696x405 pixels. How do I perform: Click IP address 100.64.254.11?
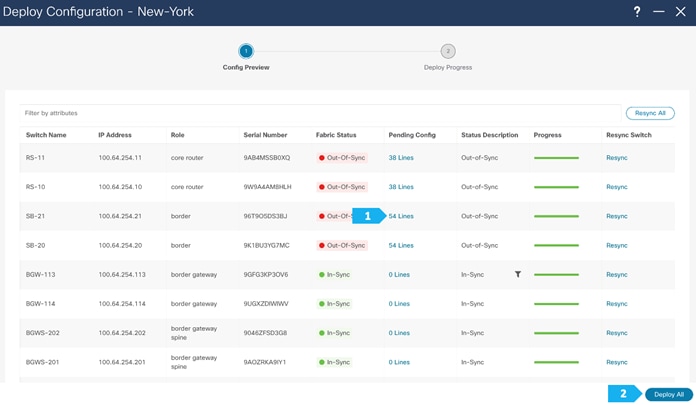click(120, 158)
